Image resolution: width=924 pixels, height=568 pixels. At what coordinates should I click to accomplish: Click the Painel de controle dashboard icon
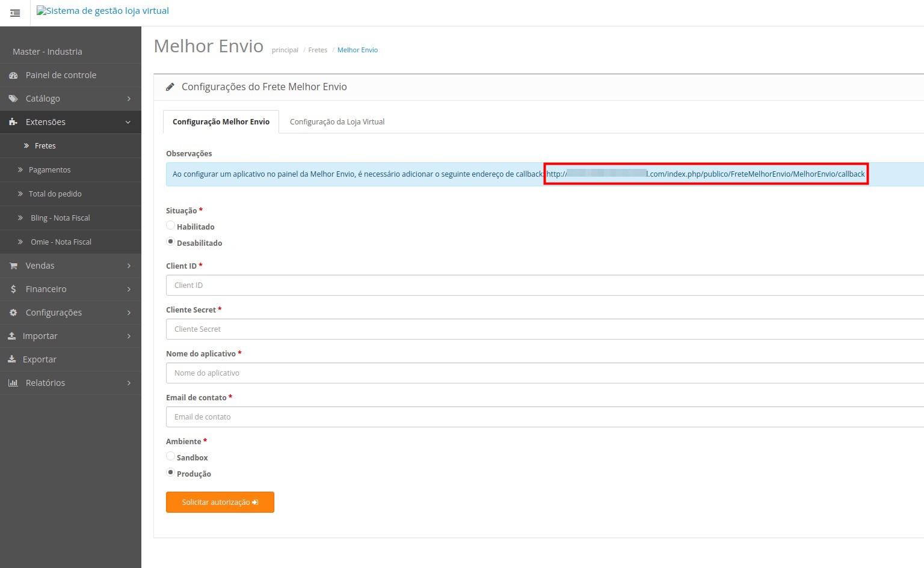click(13, 75)
